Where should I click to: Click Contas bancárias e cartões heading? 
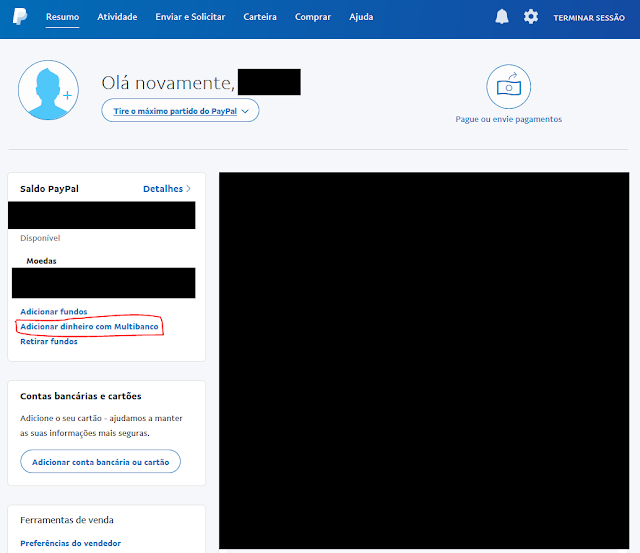(81, 396)
